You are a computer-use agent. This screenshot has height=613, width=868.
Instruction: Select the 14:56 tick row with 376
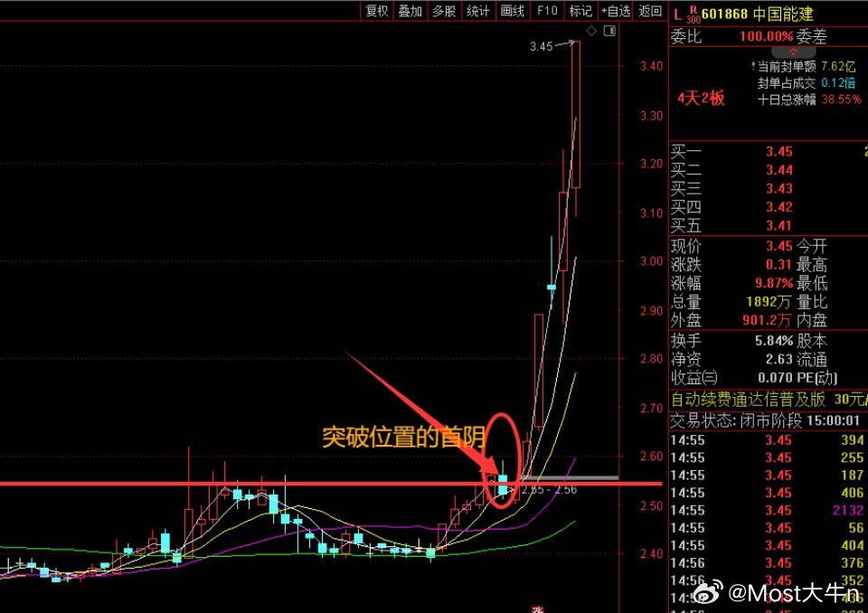click(769, 562)
